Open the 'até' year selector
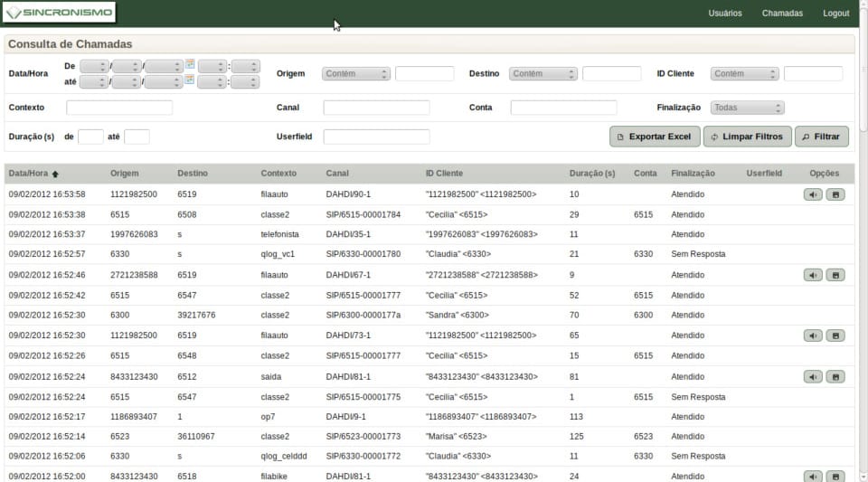The image size is (868, 482). [x=164, y=82]
